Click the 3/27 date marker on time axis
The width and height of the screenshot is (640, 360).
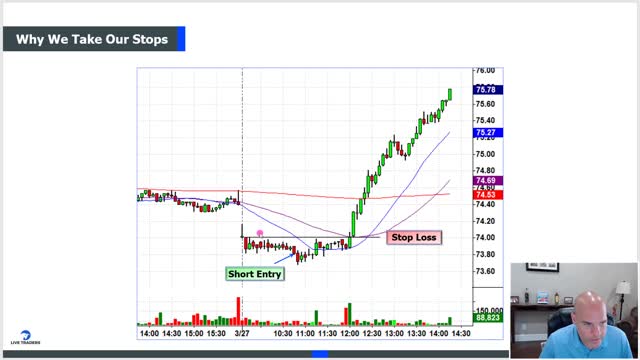(x=242, y=333)
